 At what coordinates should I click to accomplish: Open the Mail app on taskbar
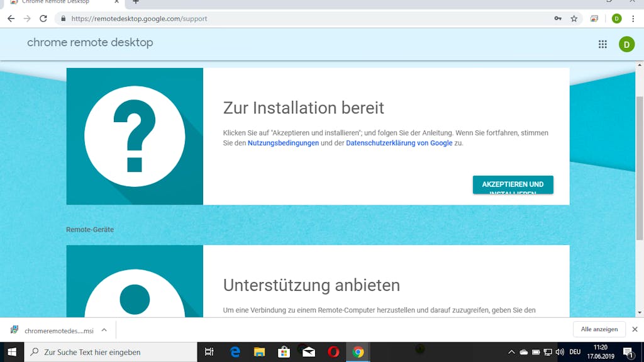click(309, 352)
